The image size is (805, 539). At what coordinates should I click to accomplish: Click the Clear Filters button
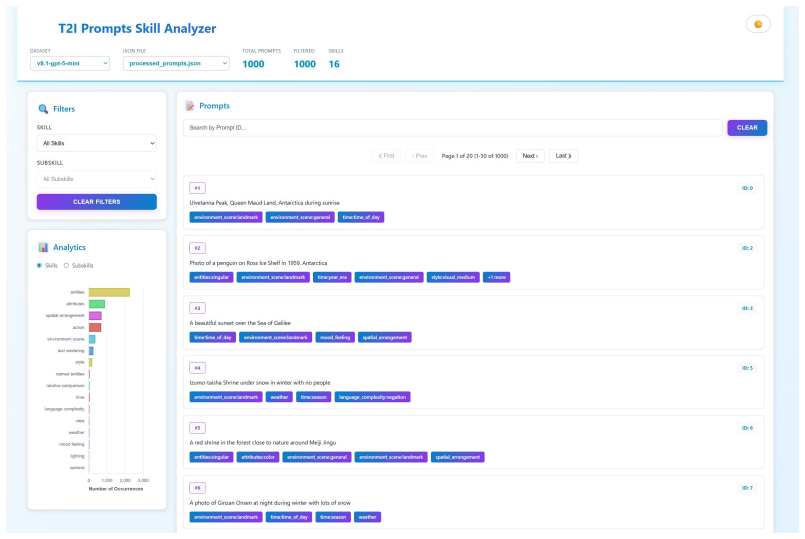[97, 202]
